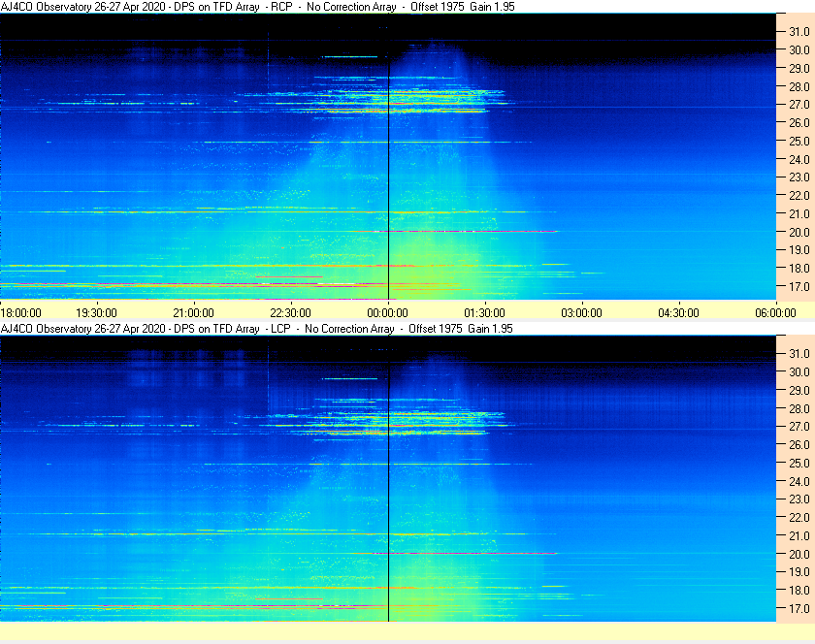The height and width of the screenshot is (644, 815).
Task: Click the 24.0 frequency label in RCP panel
Action: 799,159
